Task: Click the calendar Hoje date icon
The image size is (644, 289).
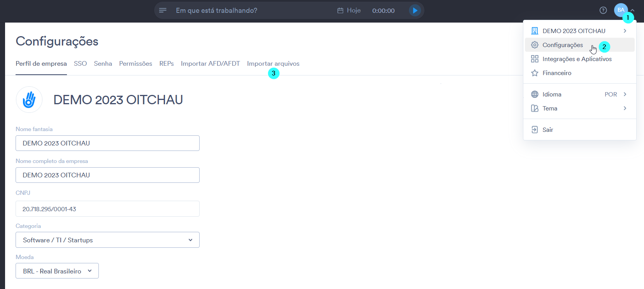Action: point(340,11)
